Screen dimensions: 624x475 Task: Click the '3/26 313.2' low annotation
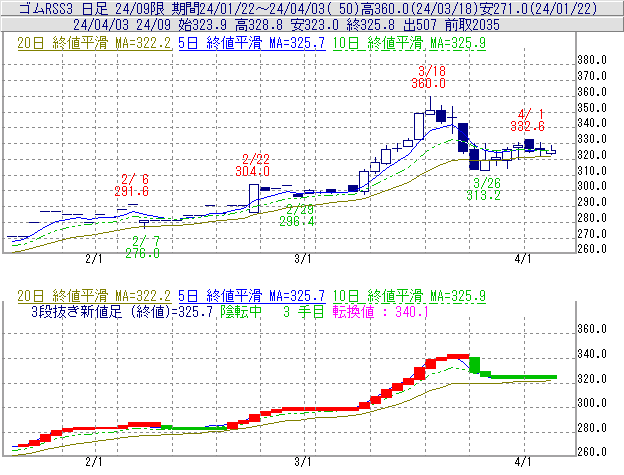(484, 189)
